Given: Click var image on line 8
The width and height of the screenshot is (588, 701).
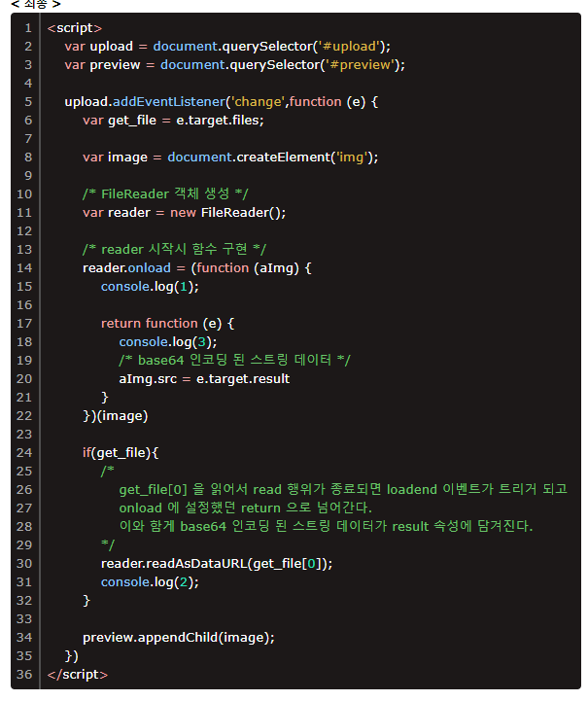Looking at the screenshot, I should coord(115,158).
